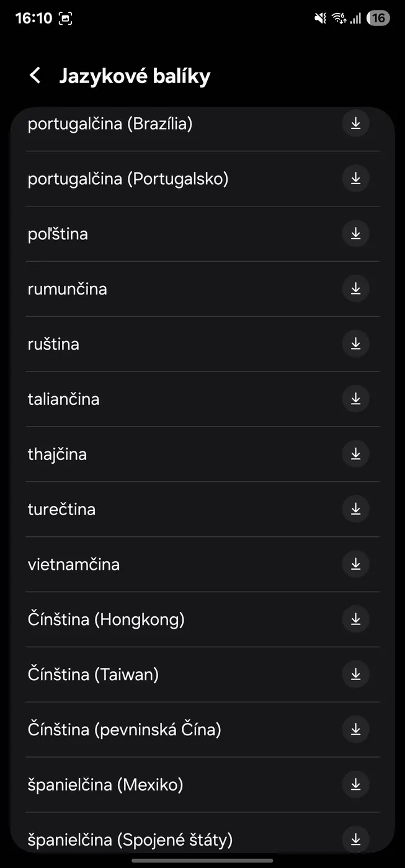Image resolution: width=405 pixels, height=868 pixels.
Task: Download the ruština language pack
Action: click(x=355, y=344)
